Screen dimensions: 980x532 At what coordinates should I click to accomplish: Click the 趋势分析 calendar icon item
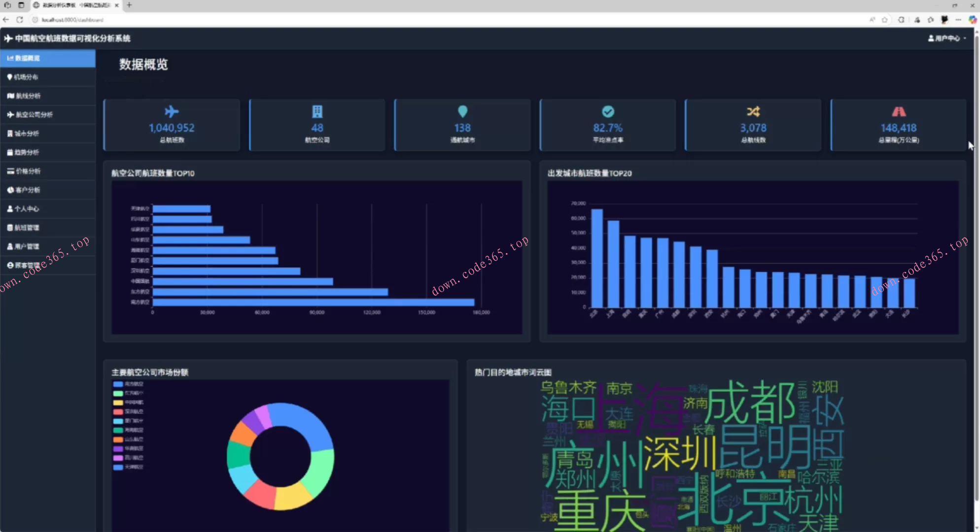click(26, 152)
